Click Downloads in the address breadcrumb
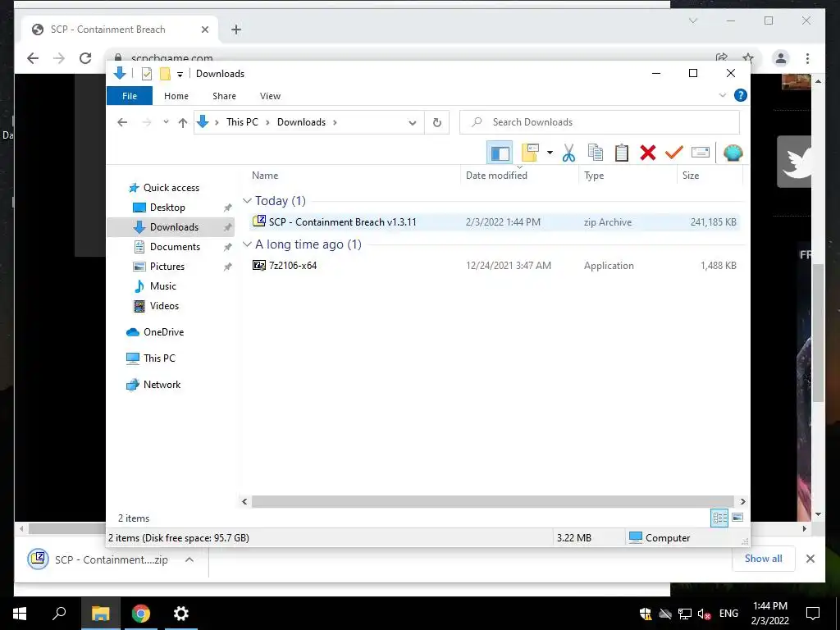The image size is (840, 630). point(301,122)
